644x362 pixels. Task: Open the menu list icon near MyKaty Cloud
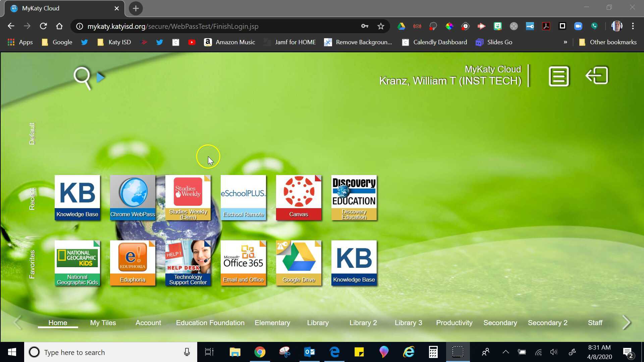pyautogui.click(x=558, y=76)
